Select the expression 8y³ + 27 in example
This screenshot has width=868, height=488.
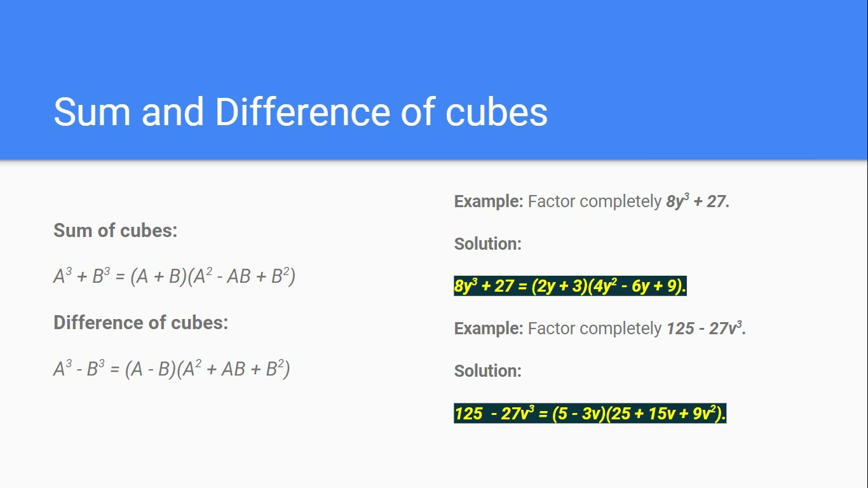click(x=698, y=201)
